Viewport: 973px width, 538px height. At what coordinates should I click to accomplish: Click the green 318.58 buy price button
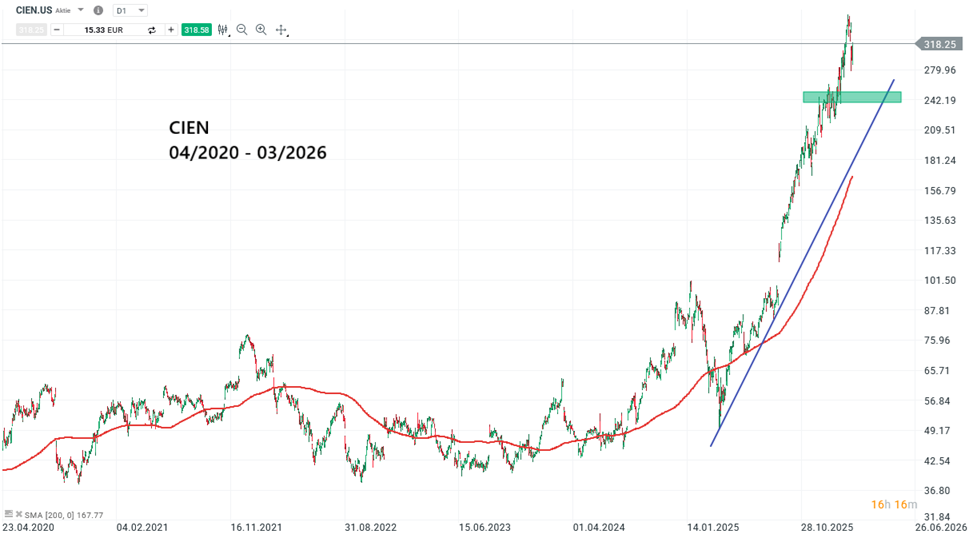(x=197, y=30)
